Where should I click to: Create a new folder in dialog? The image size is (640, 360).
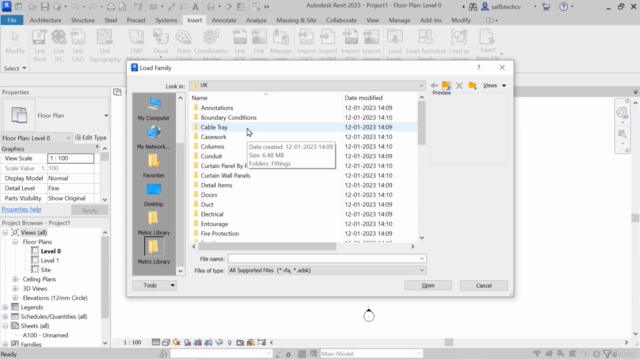point(472,85)
